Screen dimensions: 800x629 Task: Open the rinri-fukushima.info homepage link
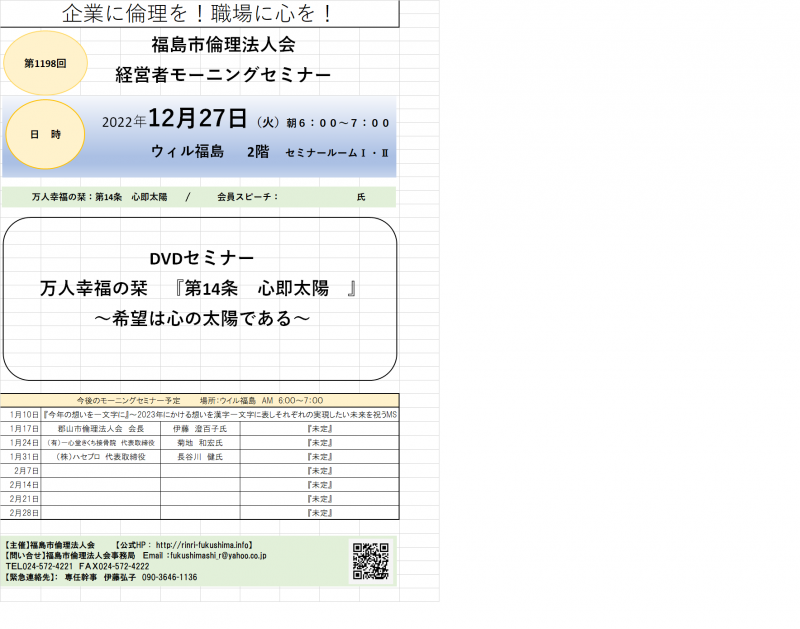(x=204, y=545)
